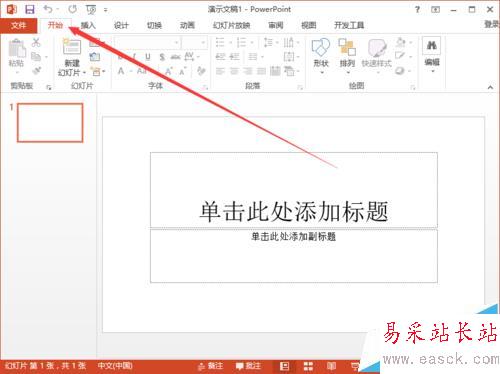Viewport: 500px width, 374px height.
Task: Decrease font size with smaller A icon
Action: click(x=183, y=71)
